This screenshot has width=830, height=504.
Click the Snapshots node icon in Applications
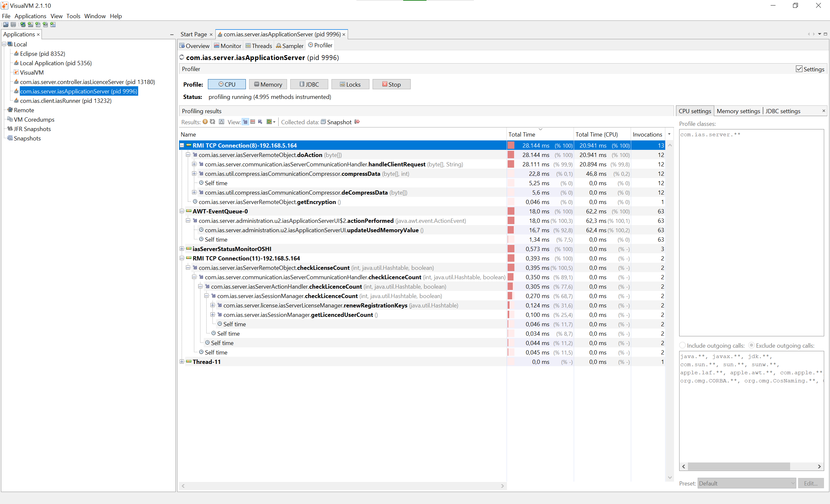[10, 138]
